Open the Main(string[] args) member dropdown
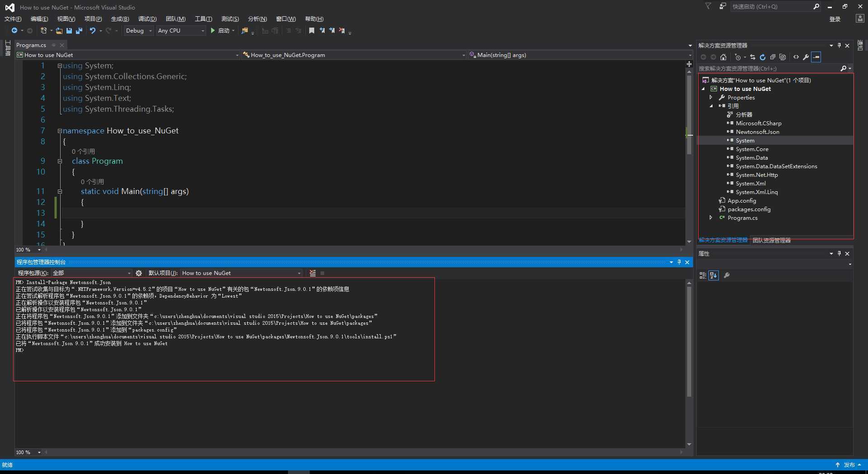The image size is (868, 474). coord(580,55)
